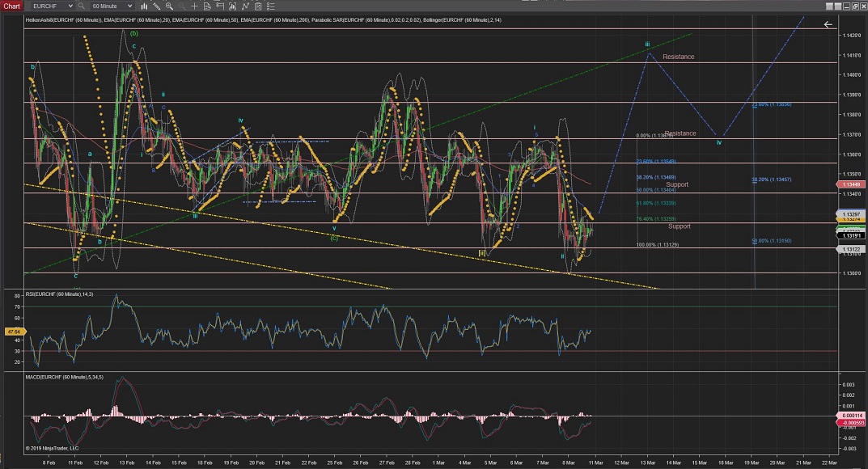Open the Indicators line-graph icon
The height and width of the screenshot is (469, 868).
pos(245,6)
